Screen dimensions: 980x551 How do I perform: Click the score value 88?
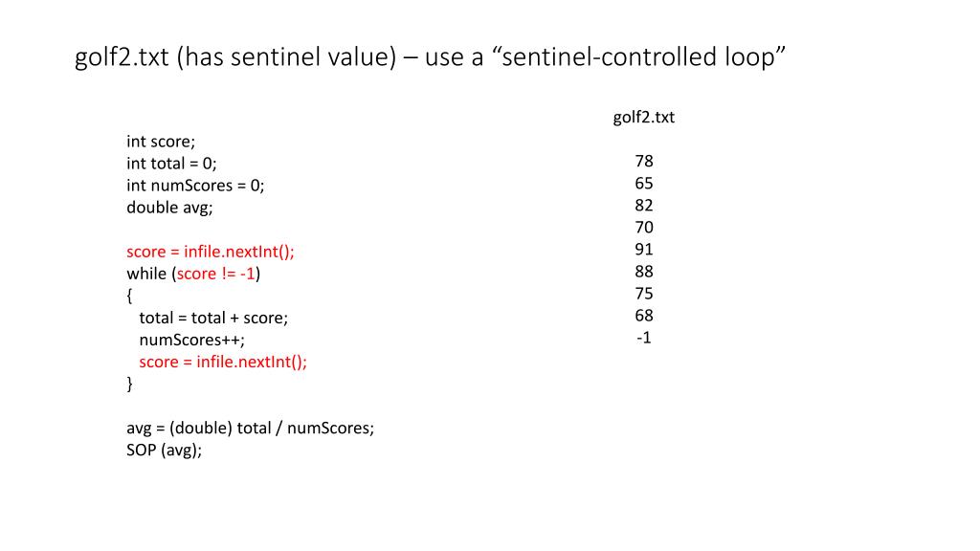click(x=643, y=272)
